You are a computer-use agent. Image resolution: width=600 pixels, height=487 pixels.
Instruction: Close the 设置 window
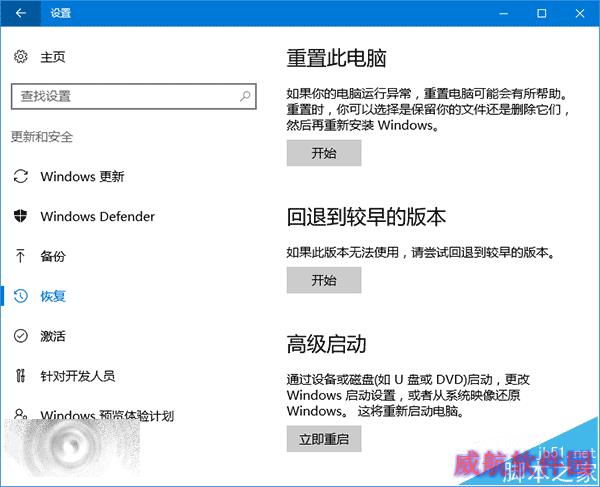pyautogui.click(x=580, y=13)
